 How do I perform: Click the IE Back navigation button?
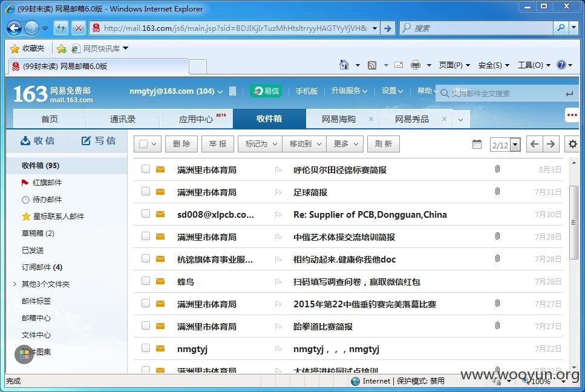pyautogui.click(x=14, y=28)
